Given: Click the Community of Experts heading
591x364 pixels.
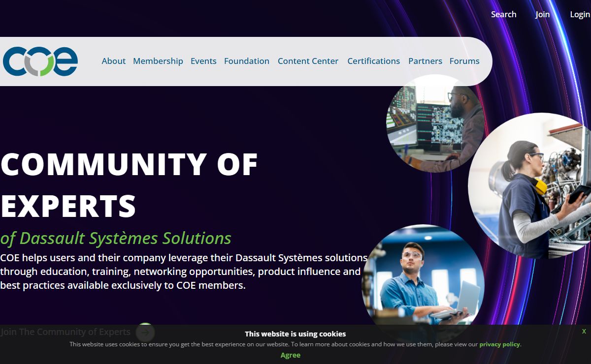Looking at the screenshot, I should 129,185.
